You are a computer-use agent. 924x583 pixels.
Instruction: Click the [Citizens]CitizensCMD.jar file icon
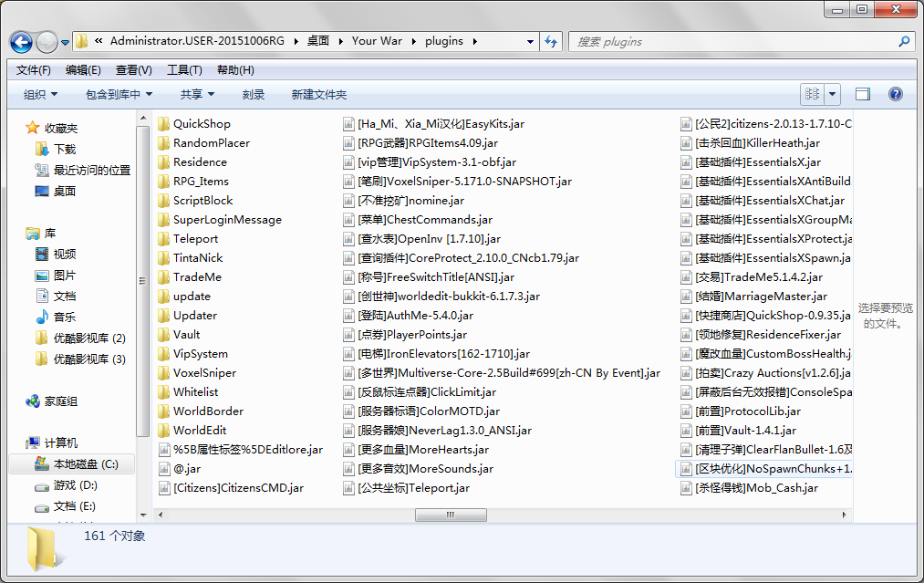point(164,488)
